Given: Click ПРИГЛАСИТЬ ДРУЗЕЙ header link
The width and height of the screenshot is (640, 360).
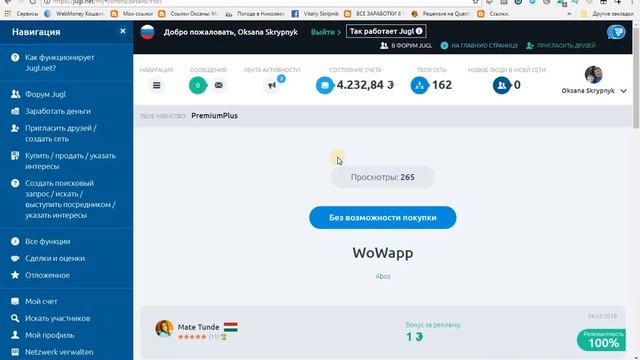Looking at the screenshot, I should [561, 46].
